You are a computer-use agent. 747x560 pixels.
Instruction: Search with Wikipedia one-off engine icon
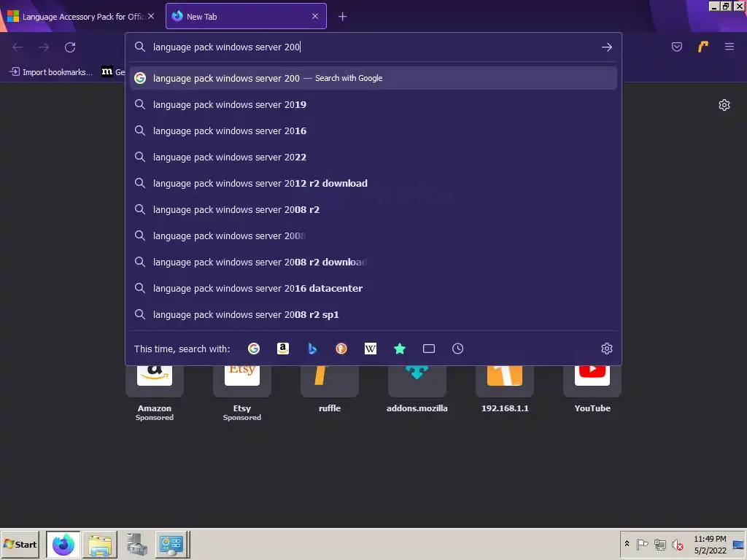pos(371,349)
